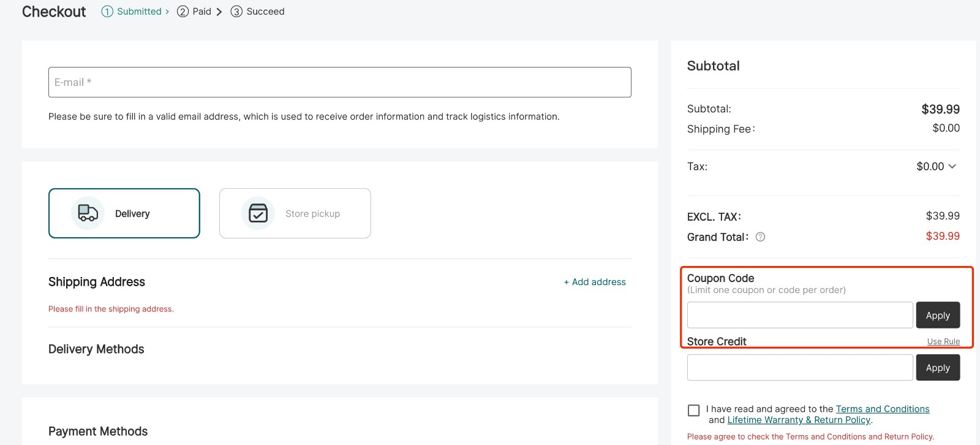Select the Store pickup option

(295, 213)
